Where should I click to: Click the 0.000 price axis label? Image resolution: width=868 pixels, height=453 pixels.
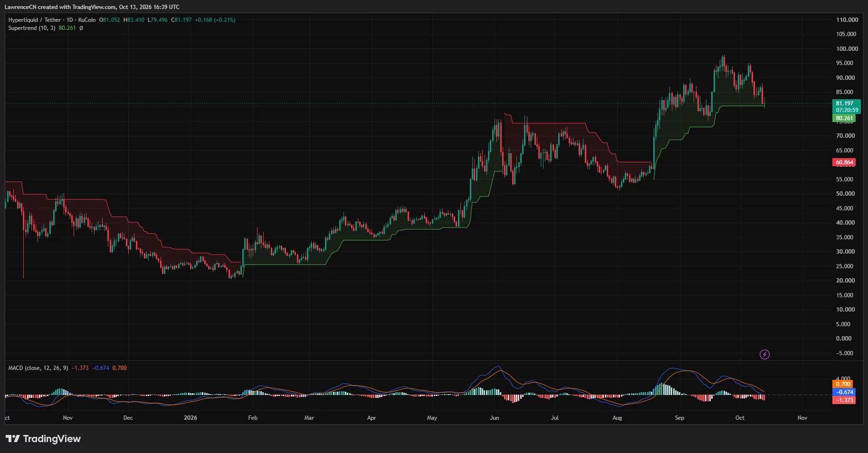[x=844, y=339]
